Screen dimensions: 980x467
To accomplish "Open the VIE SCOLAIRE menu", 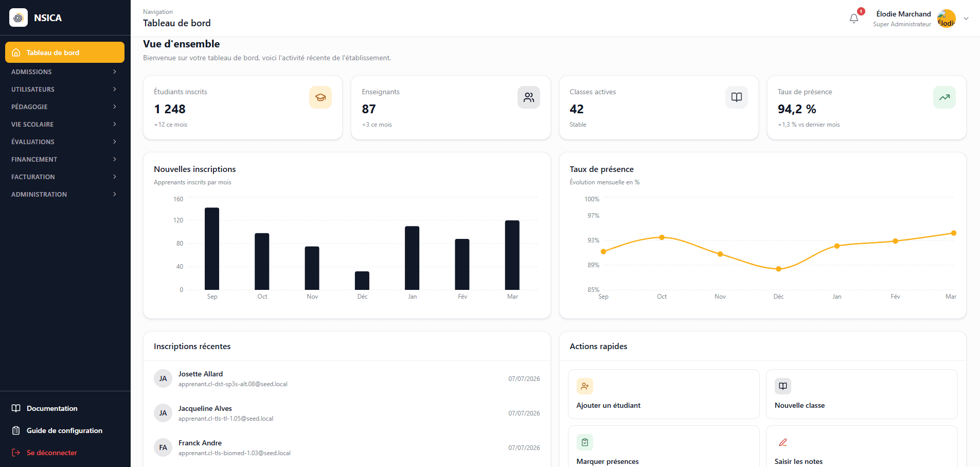I will 65,124.
